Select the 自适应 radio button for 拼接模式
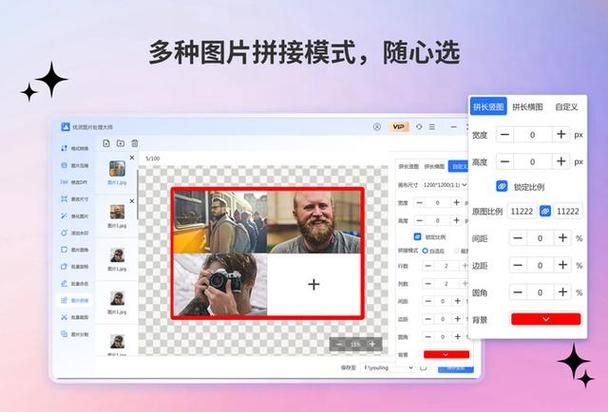 point(425,251)
